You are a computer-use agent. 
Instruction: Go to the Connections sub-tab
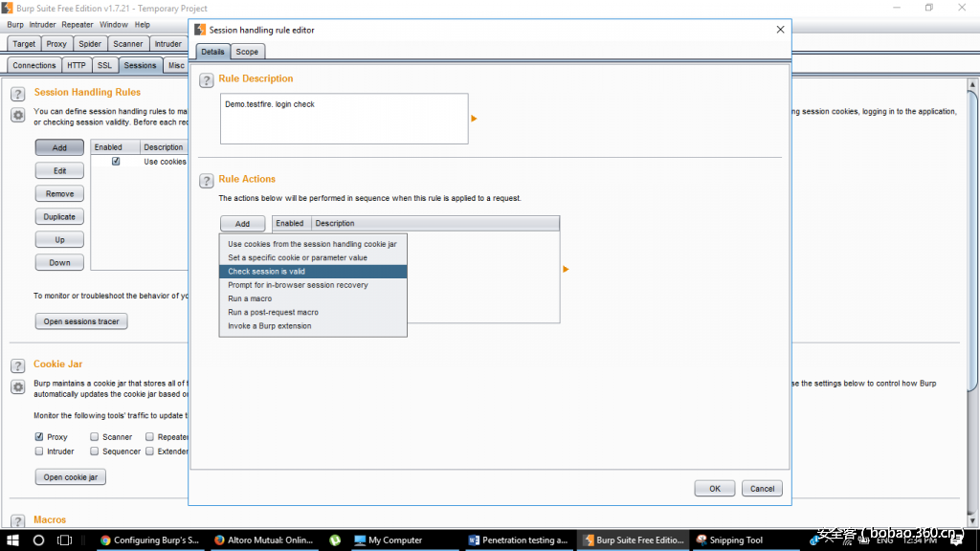click(x=34, y=65)
